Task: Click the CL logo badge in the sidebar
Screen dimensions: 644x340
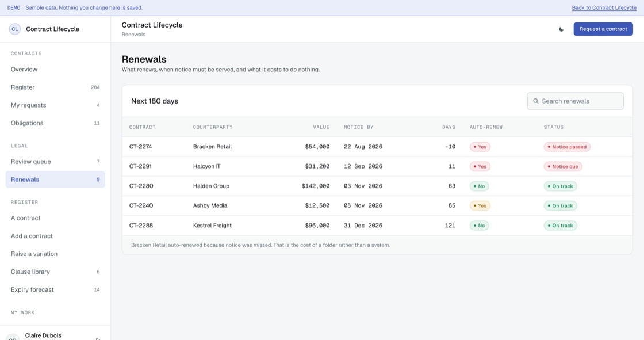Action: [15, 29]
